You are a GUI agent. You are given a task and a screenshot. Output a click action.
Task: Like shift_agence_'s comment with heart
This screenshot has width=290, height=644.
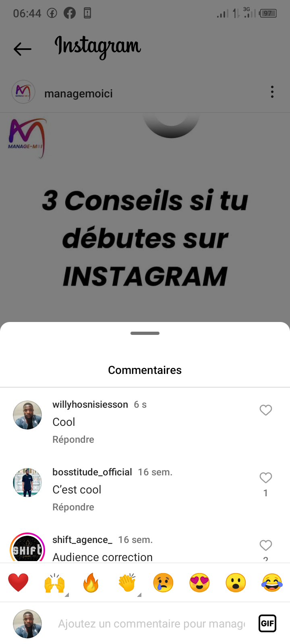coord(266,545)
